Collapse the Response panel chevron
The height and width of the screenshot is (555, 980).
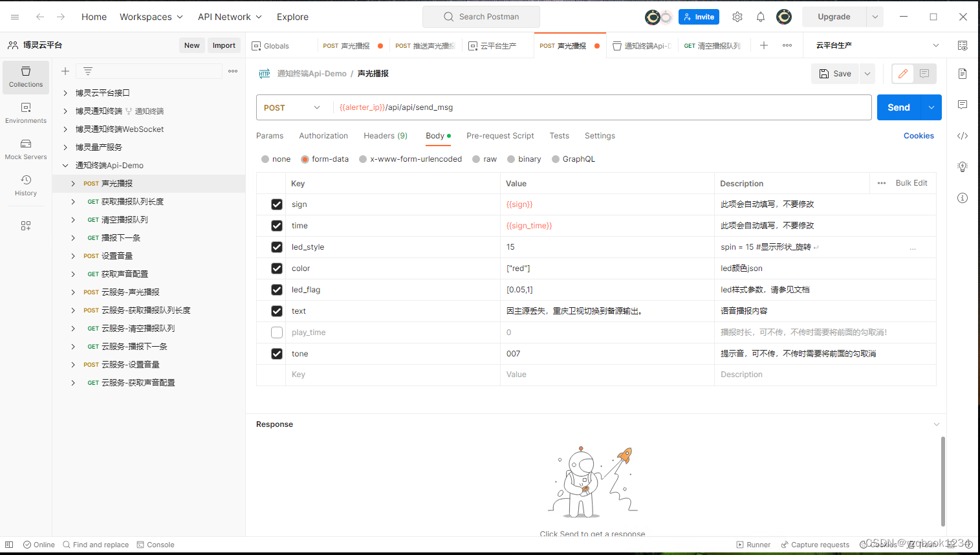tap(936, 424)
